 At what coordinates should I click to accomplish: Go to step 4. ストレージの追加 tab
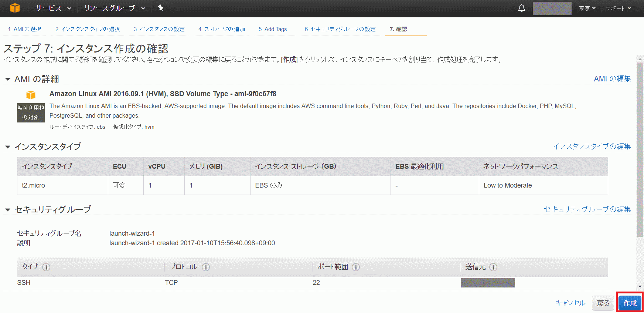tap(221, 29)
